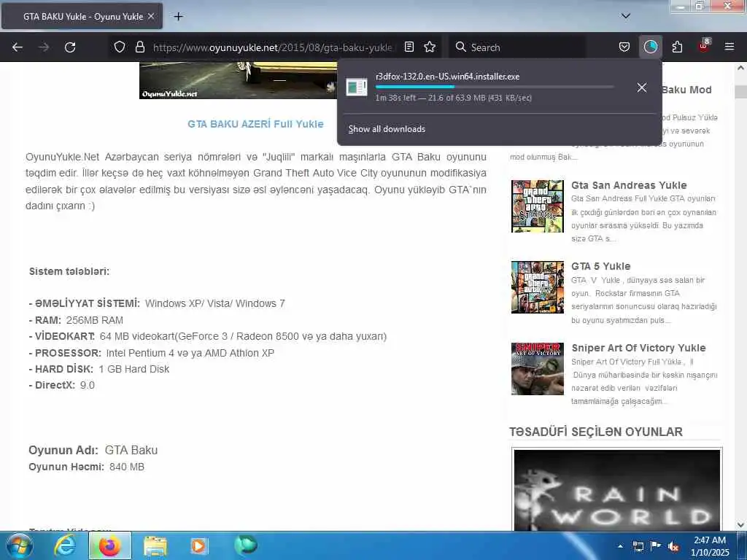The height and width of the screenshot is (560, 747).
Task: Click the muted volume tray icon
Action: coord(673,546)
